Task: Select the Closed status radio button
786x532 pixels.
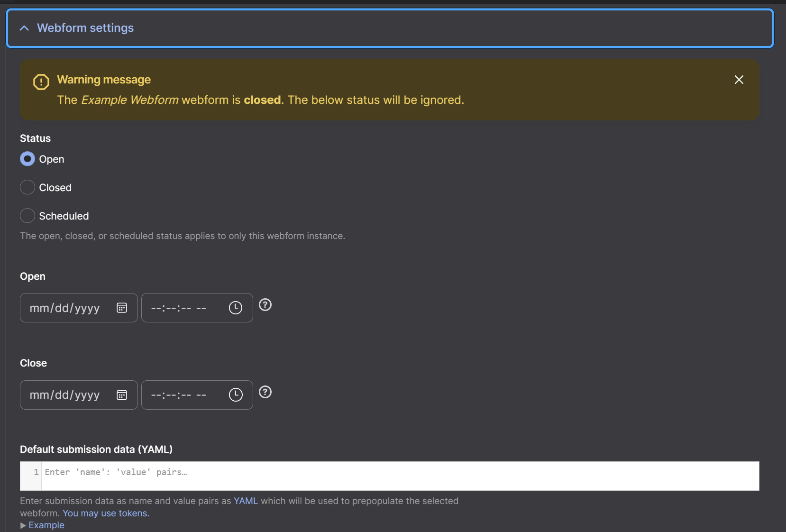Action: click(x=27, y=187)
